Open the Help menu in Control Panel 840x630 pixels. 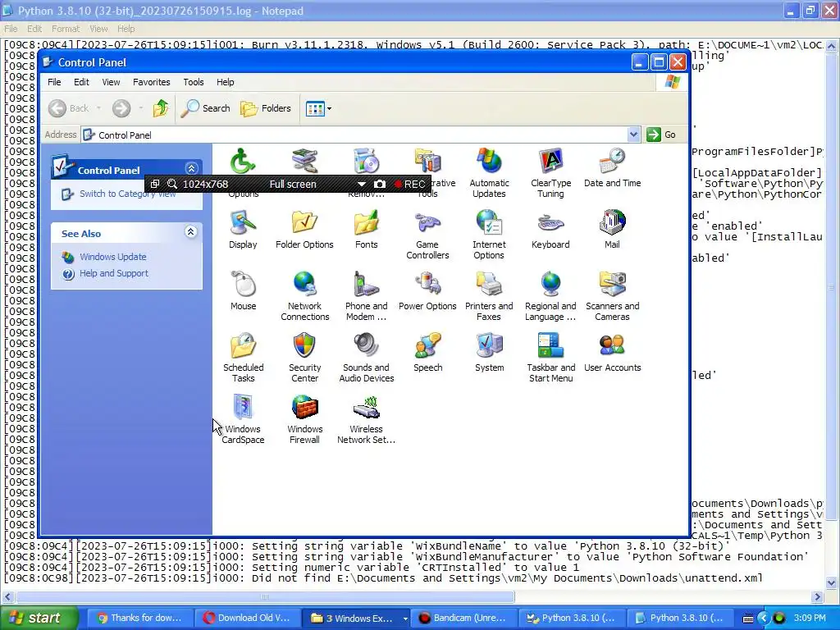[x=225, y=82]
